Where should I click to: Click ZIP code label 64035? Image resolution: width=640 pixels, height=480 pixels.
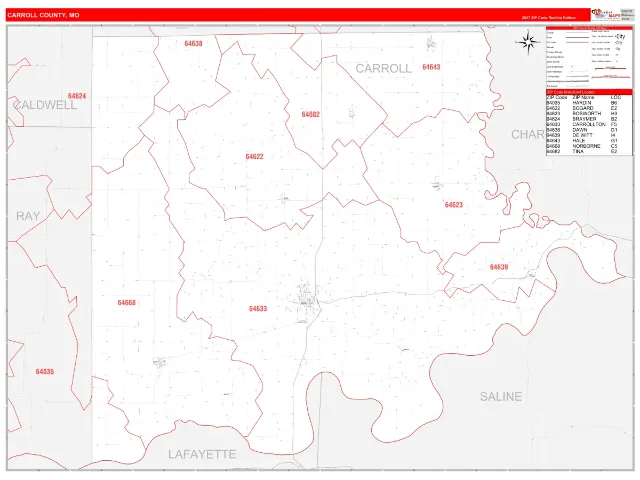tap(45, 371)
